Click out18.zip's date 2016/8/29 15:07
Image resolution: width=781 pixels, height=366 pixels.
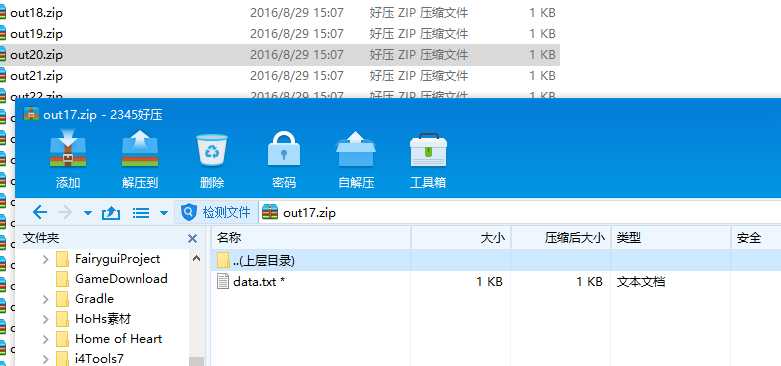click(x=297, y=13)
